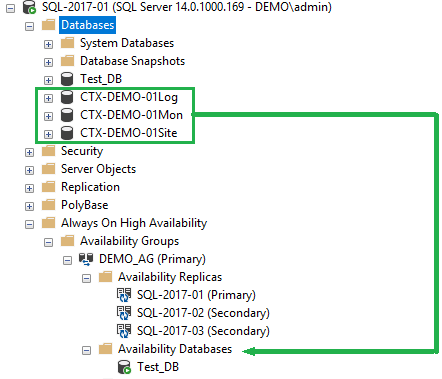The height and width of the screenshot is (379, 442).
Task: Click the SQL-2017-03 (Secondary) replica icon
Action: point(124,331)
